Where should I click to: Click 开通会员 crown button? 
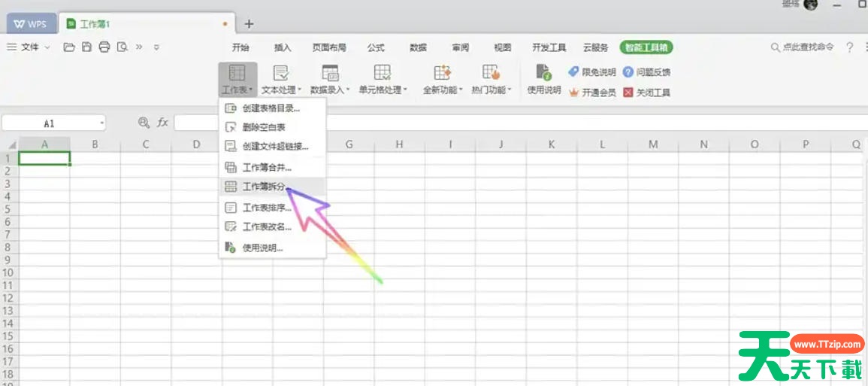[x=592, y=93]
